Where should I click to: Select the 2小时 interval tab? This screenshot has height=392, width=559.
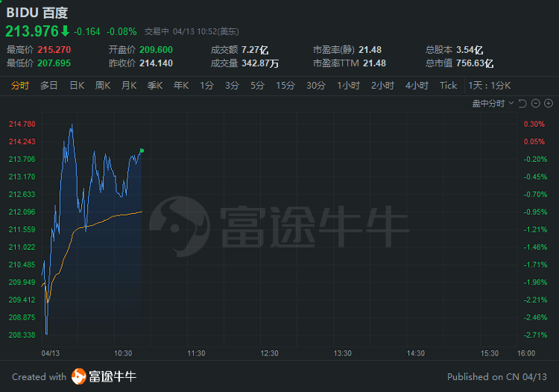tap(382, 86)
